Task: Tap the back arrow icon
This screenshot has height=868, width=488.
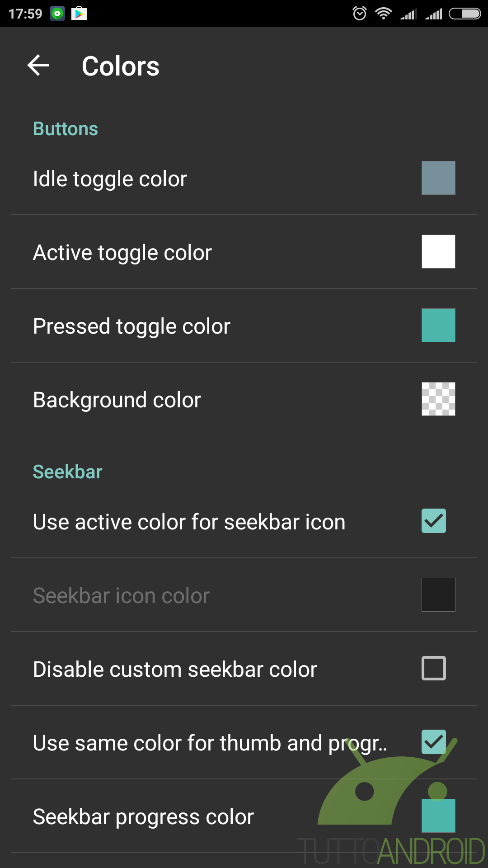Action: tap(38, 66)
